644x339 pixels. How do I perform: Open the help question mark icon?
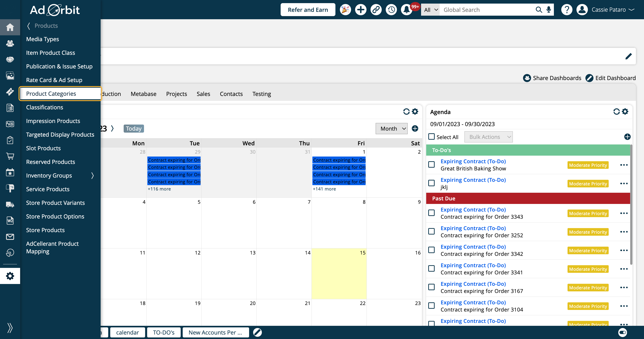pos(567,10)
